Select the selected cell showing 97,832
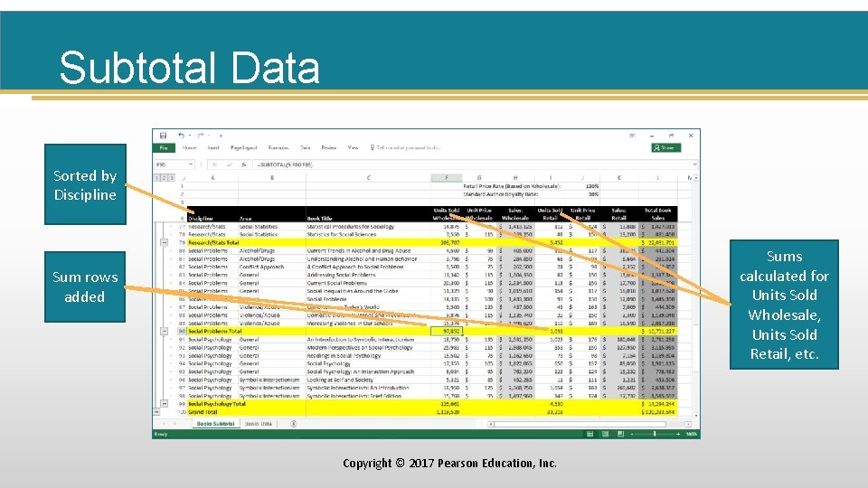The width and height of the screenshot is (868, 488). coord(446,331)
